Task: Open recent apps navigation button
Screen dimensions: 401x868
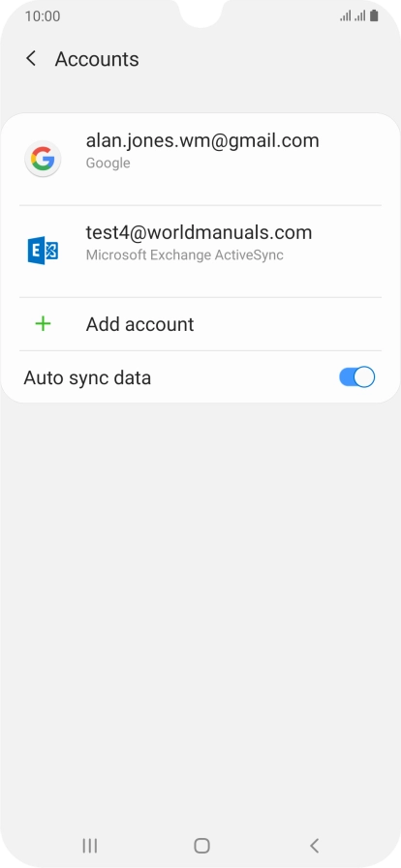Action: 89,846
